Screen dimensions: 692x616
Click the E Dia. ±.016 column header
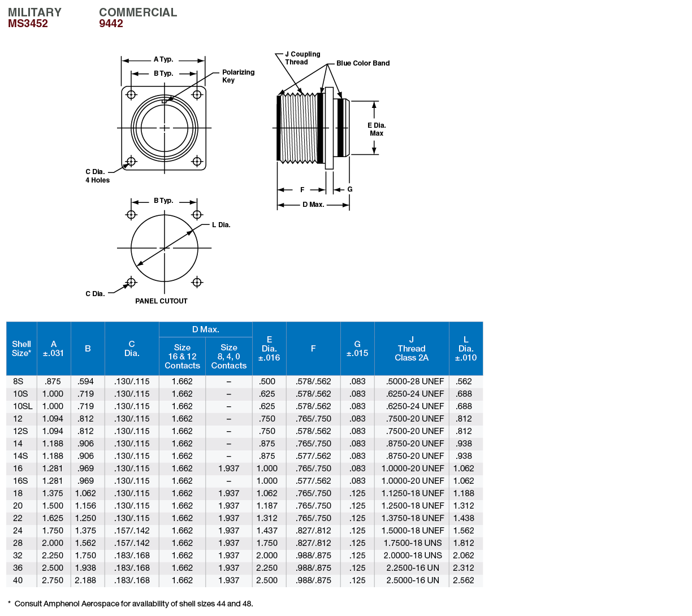(269, 348)
